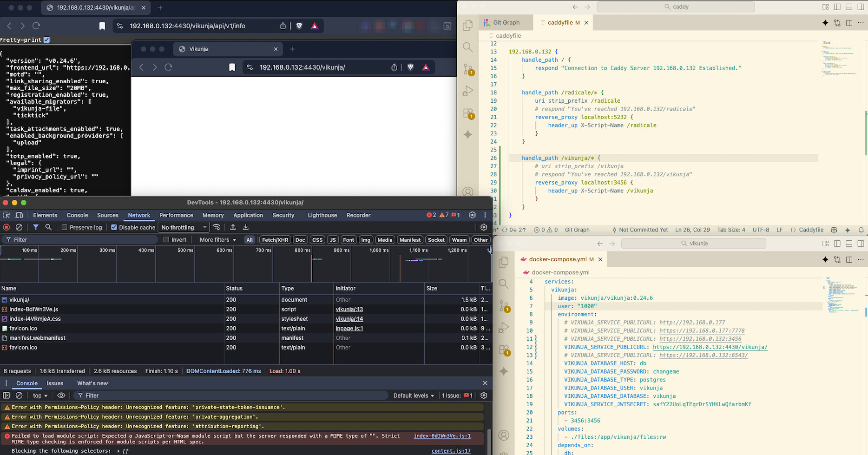Open the Default levels dropdown in Console
The height and width of the screenshot is (455, 868).
pyautogui.click(x=413, y=395)
